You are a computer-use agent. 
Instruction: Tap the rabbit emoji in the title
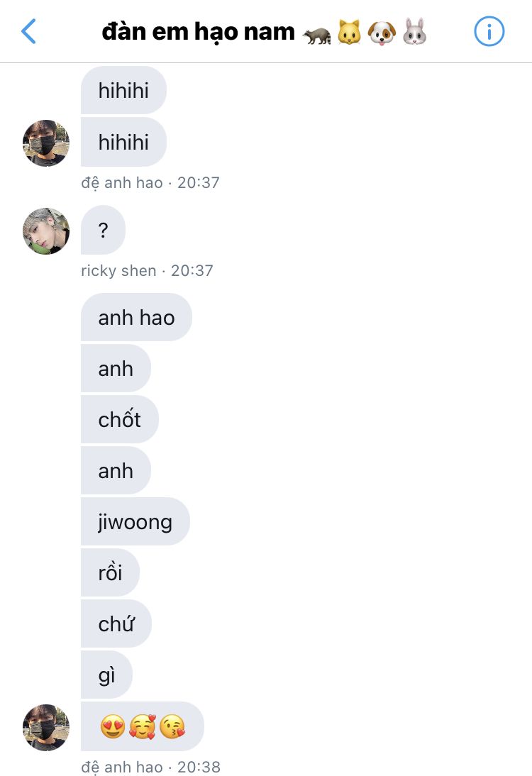tap(415, 32)
